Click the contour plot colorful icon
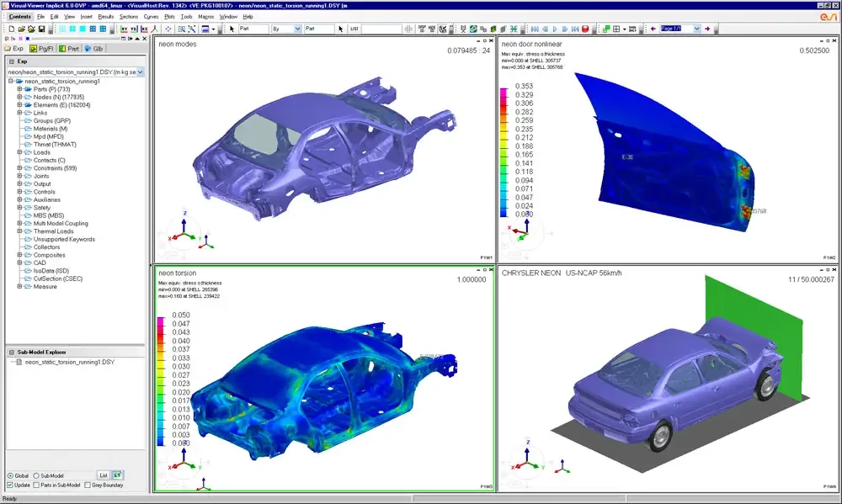Image resolution: width=842 pixels, height=504 pixels. [473, 29]
